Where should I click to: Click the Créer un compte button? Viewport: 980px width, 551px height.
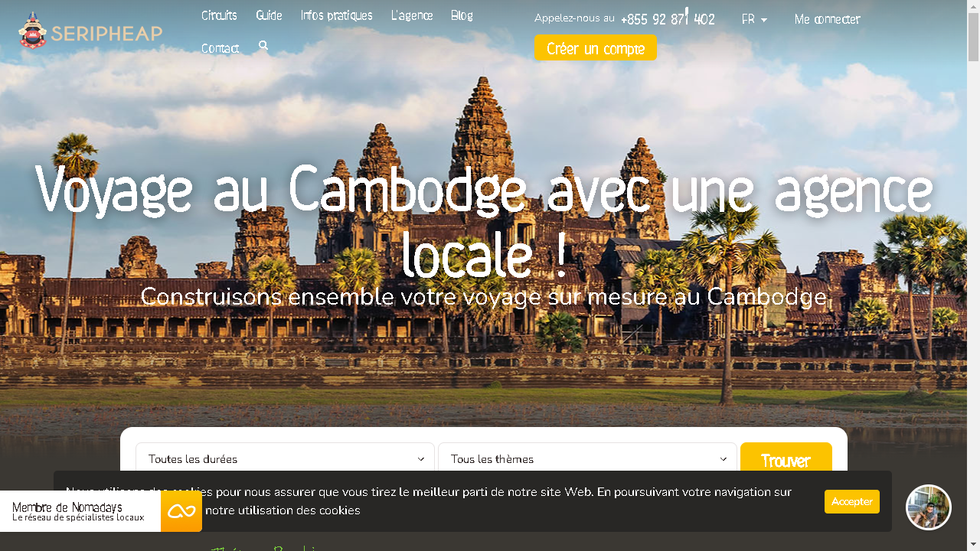(x=595, y=47)
